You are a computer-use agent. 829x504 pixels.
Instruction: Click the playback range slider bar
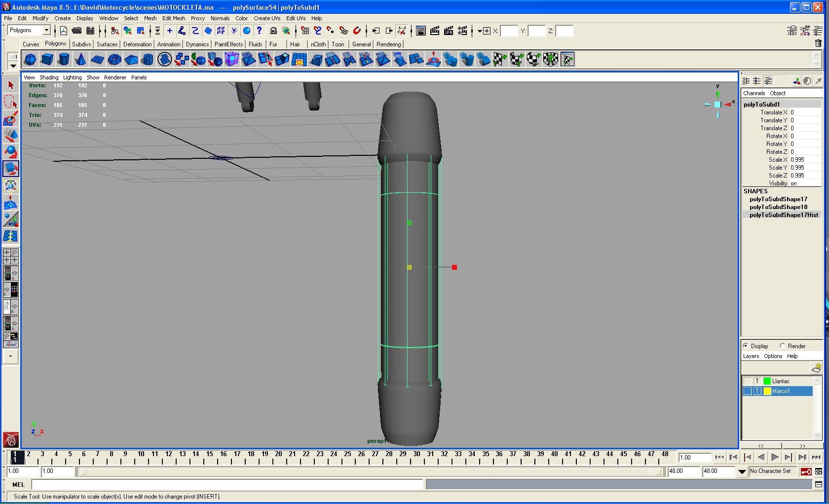pos(371,471)
